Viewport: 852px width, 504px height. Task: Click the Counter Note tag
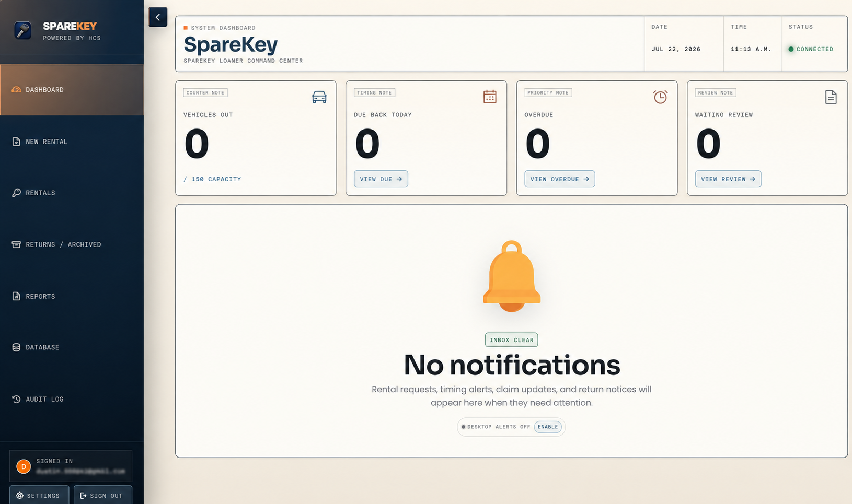[x=205, y=93]
